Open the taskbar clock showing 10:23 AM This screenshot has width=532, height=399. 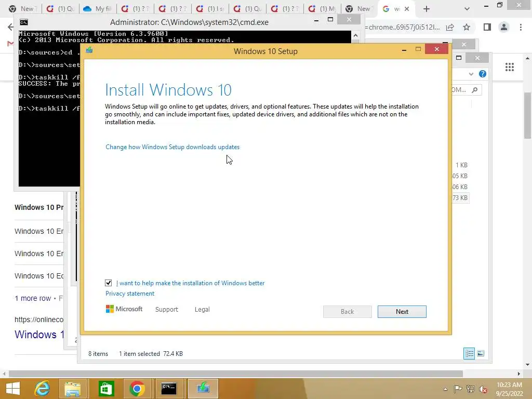[x=509, y=389]
